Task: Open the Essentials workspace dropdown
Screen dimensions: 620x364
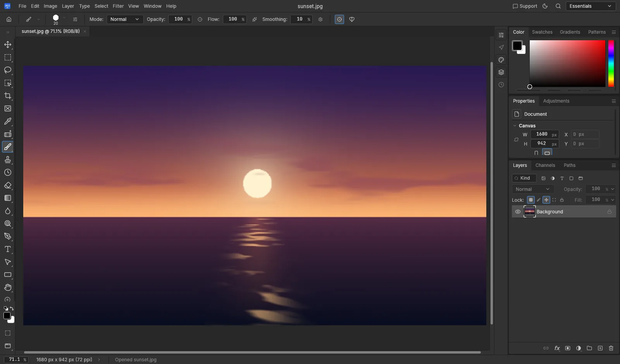Action: pyautogui.click(x=591, y=6)
